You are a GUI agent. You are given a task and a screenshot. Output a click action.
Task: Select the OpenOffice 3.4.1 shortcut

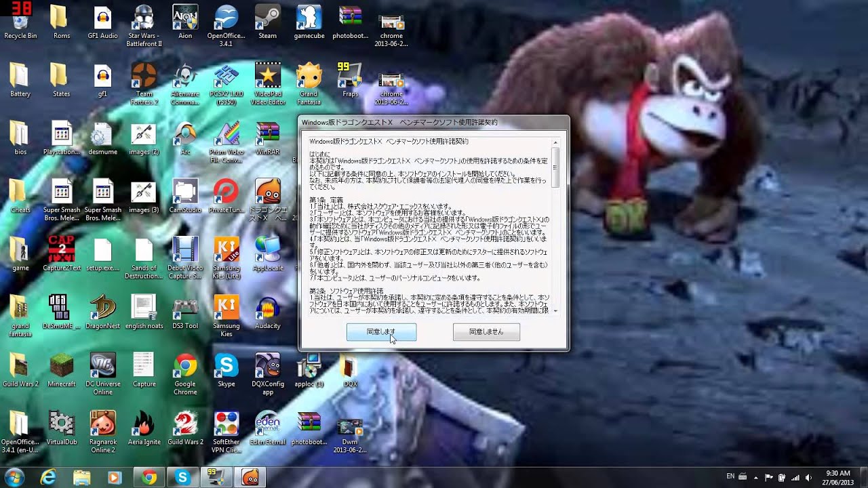[x=226, y=26]
